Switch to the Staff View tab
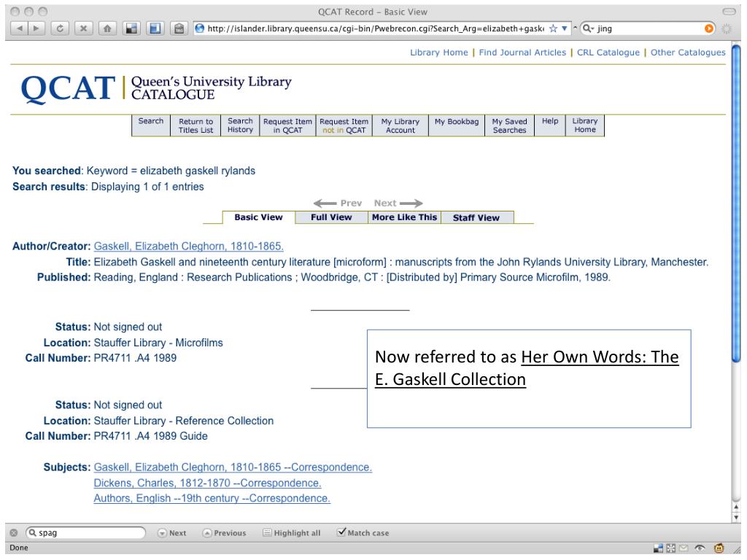The image size is (747, 560). [476, 217]
